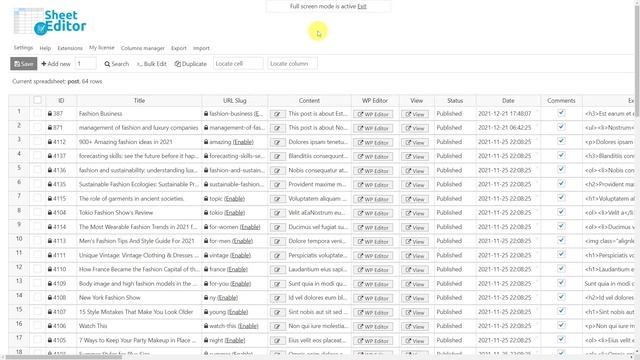Click the Date column header

point(508,100)
